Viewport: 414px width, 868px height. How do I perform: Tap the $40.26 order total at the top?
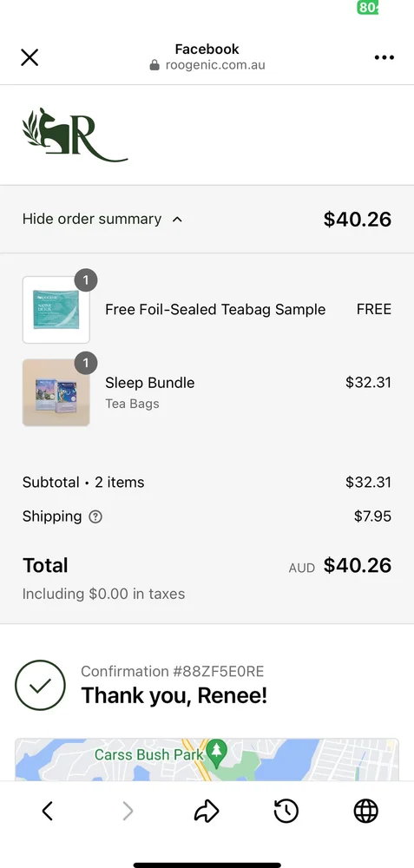[x=358, y=220]
